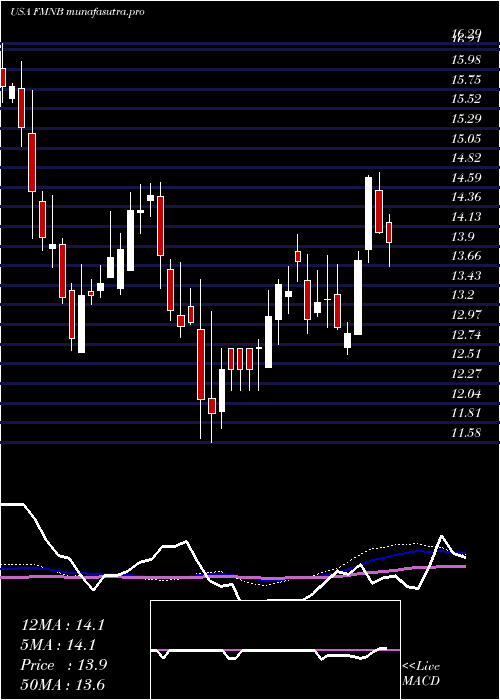500x700 pixels.
Task: Click the 14.82 price axis label
Action: (466, 158)
